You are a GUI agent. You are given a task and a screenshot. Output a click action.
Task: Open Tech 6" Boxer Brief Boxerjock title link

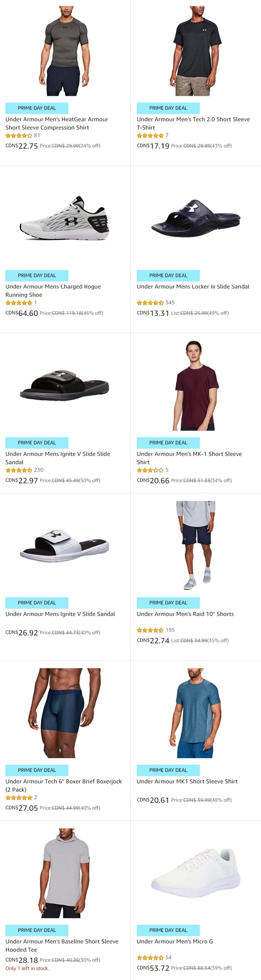63,786
